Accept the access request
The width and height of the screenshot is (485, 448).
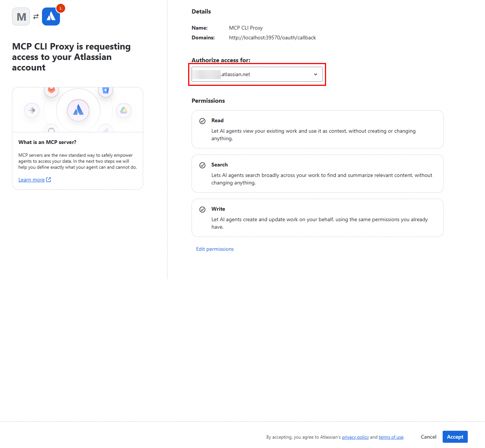(455, 437)
